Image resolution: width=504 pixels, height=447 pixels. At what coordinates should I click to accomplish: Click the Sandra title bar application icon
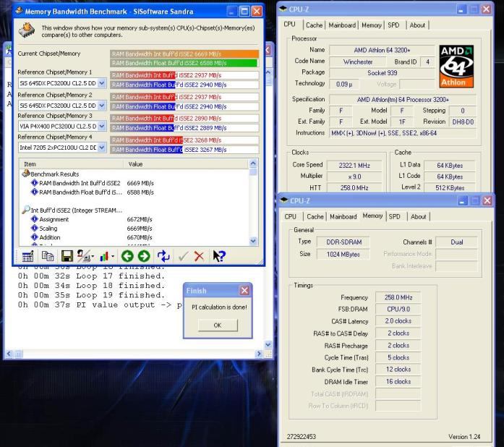(20, 11)
